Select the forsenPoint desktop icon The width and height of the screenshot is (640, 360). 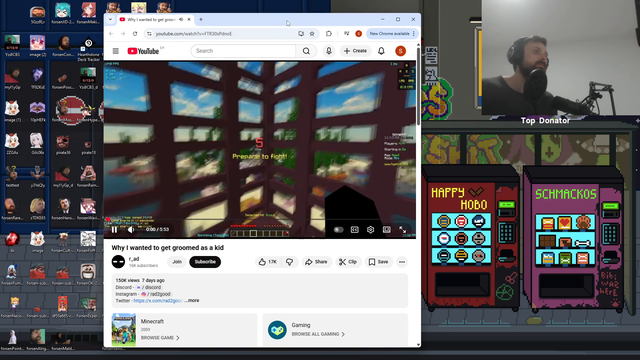tap(12, 340)
